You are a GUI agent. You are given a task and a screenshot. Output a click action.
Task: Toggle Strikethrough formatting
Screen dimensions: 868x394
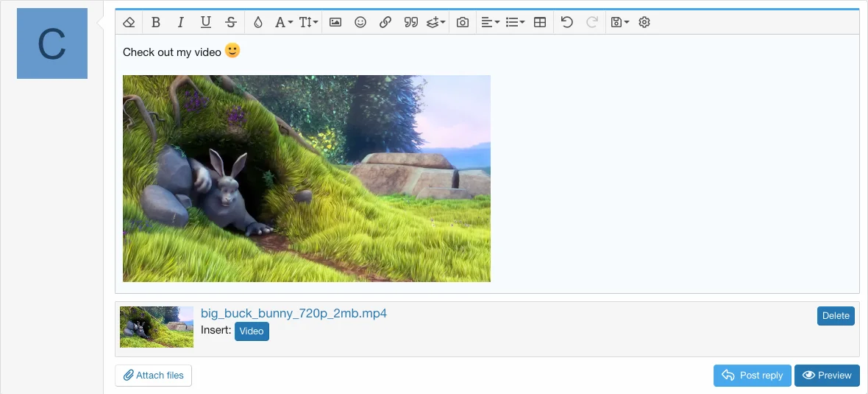point(232,22)
